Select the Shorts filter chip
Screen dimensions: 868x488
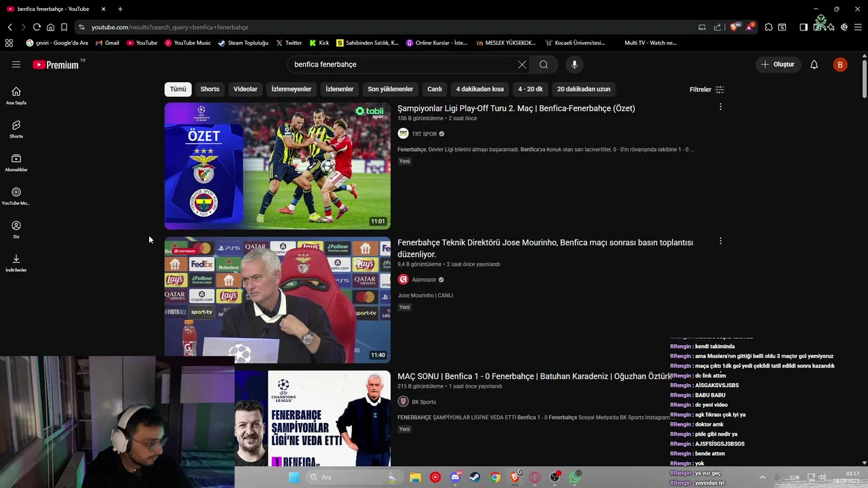pyautogui.click(x=210, y=89)
